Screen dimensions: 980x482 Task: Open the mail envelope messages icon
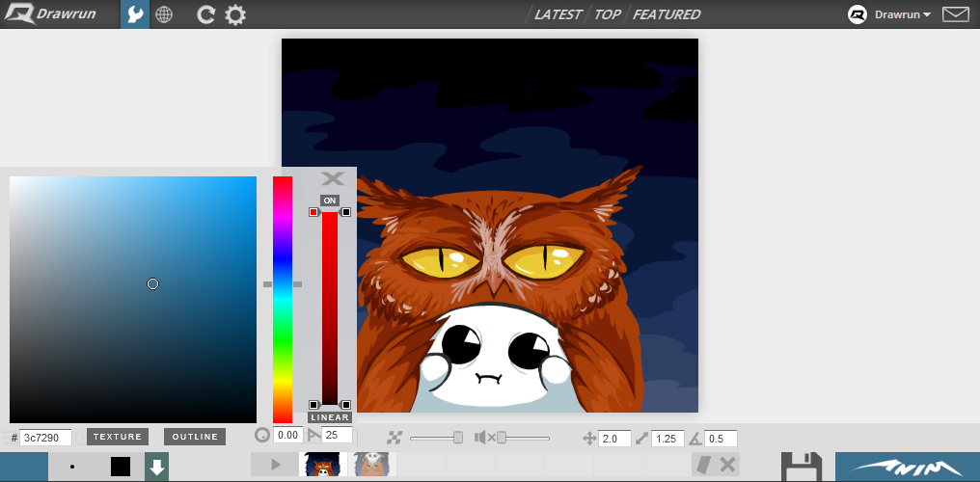click(x=956, y=14)
